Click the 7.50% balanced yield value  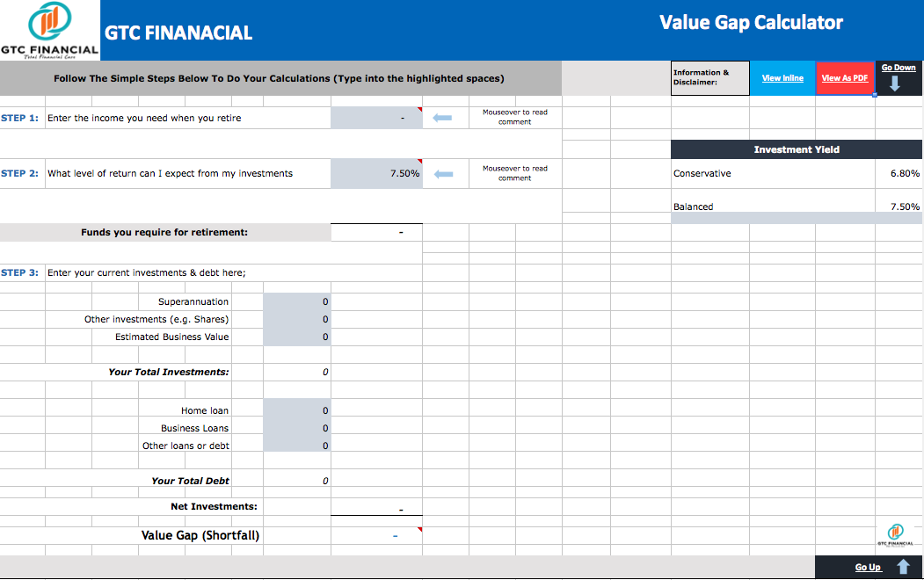[x=905, y=207]
